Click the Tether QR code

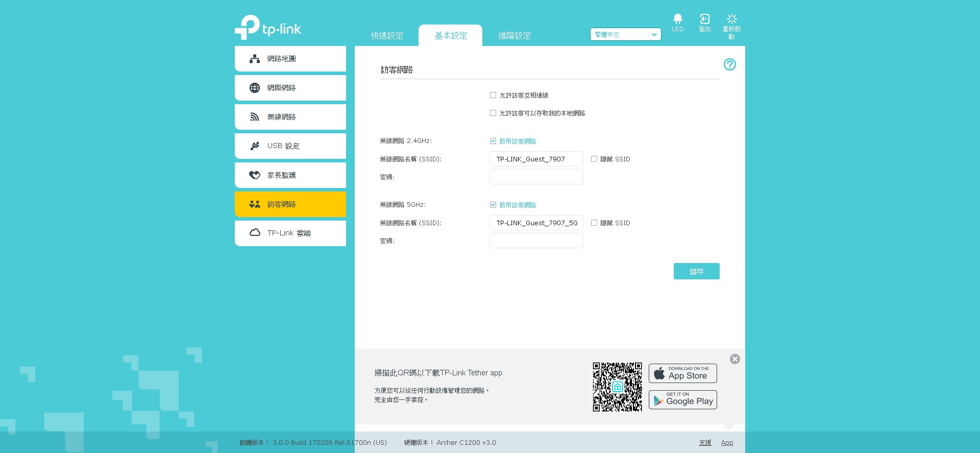click(617, 387)
